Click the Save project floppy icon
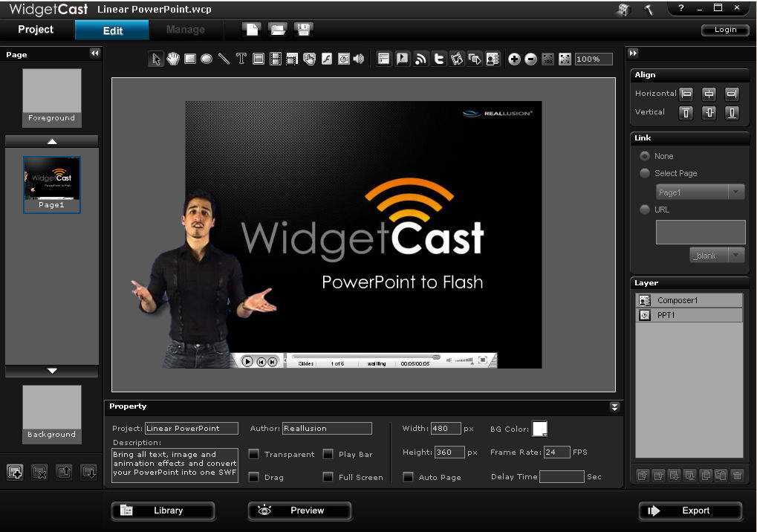The width and height of the screenshot is (757, 532). (x=302, y=30)
